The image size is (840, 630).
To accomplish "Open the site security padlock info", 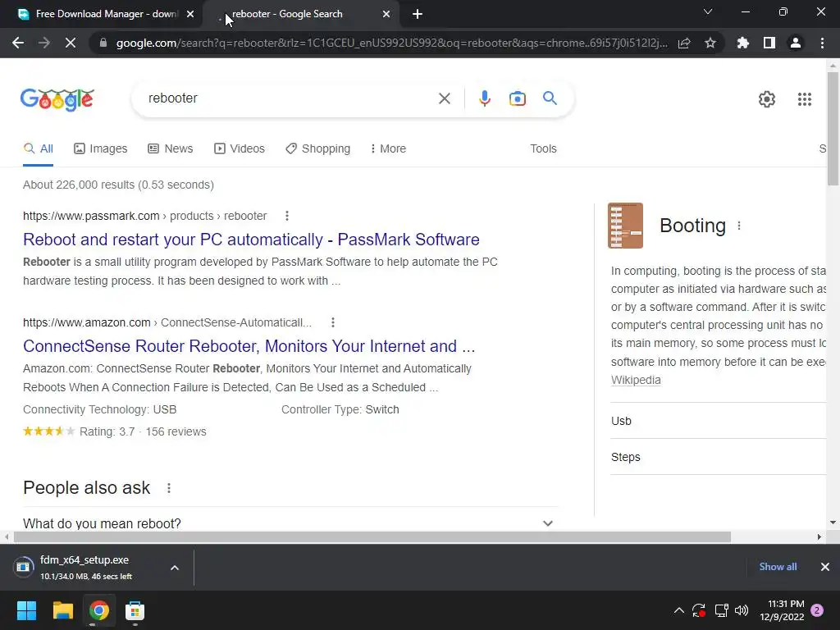I will (x=103, y=43).
